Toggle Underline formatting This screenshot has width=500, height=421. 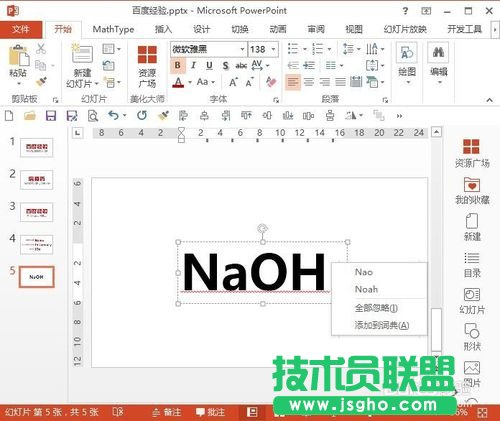coord(209,66)
